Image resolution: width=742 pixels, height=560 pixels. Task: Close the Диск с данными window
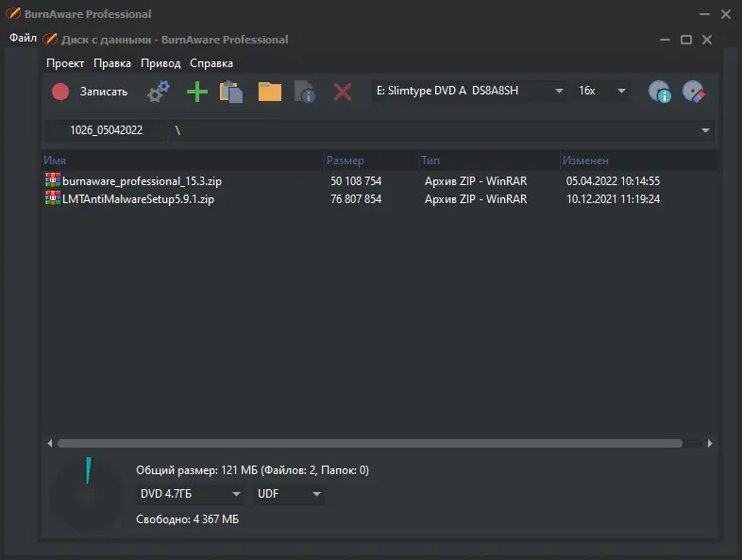(x=707, y=40)
